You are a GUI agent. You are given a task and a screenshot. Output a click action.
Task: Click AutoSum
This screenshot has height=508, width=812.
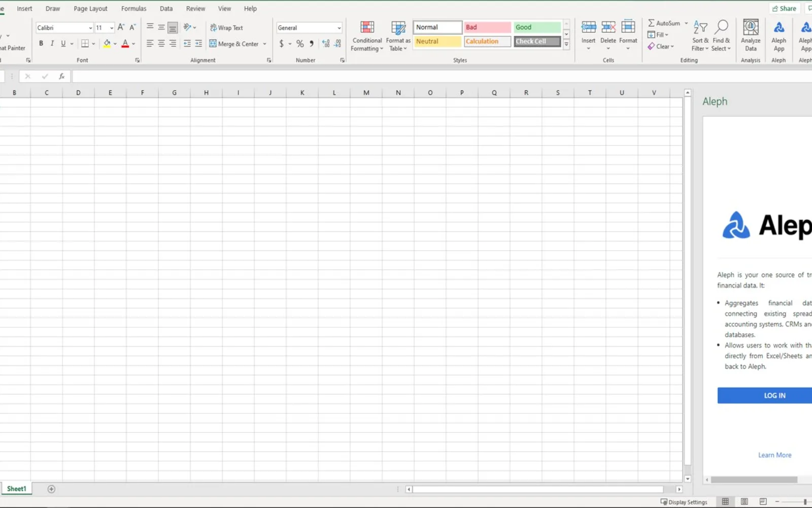pyautogui.click(x=664, y=23)
